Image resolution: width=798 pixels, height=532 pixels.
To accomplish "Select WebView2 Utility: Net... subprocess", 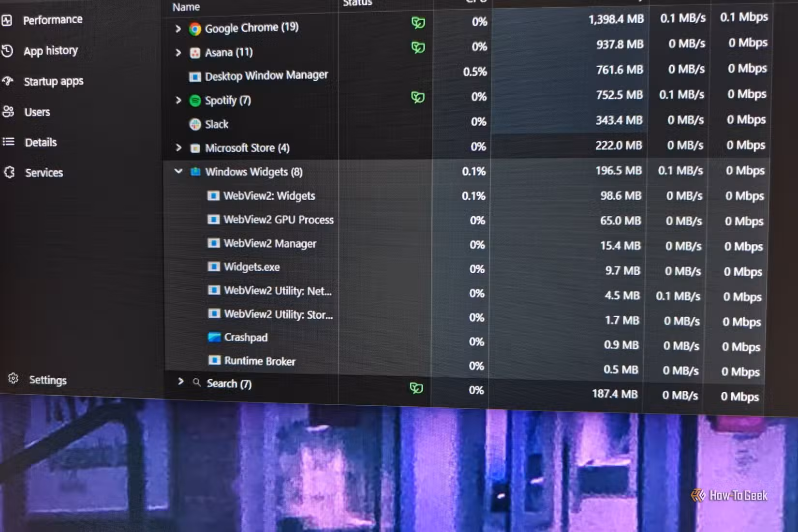I will 278,291.
